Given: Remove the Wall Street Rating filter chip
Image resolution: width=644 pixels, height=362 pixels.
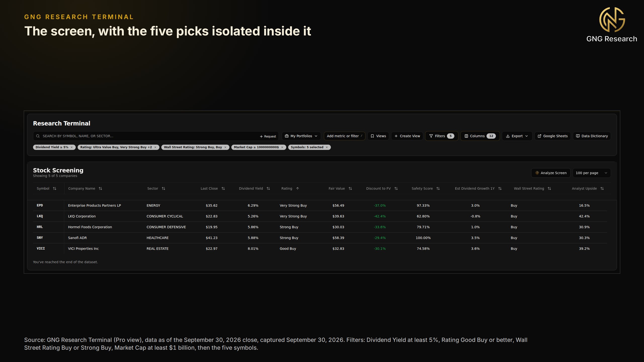Looking at the screenshot, I should coord(225,147).
